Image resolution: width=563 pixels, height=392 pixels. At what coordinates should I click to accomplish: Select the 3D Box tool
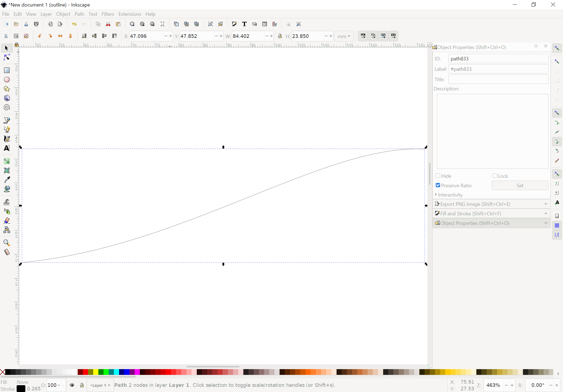tap(7, 98)
